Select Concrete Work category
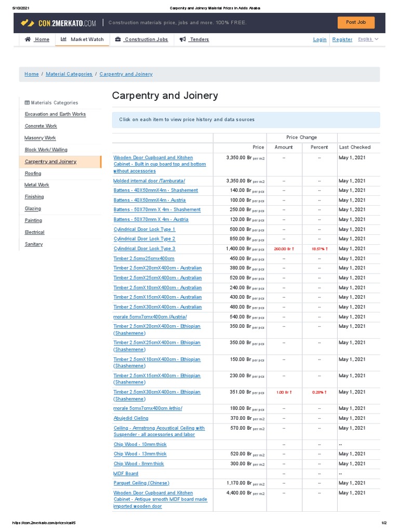The width and height of the screenshot is (399, 532). (x=41, y=126)
